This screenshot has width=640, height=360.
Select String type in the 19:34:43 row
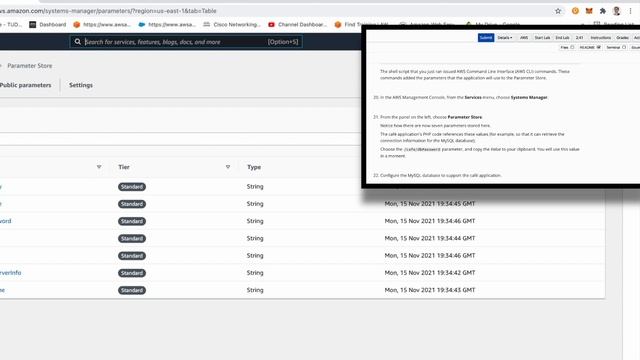(x=255, y=290)
